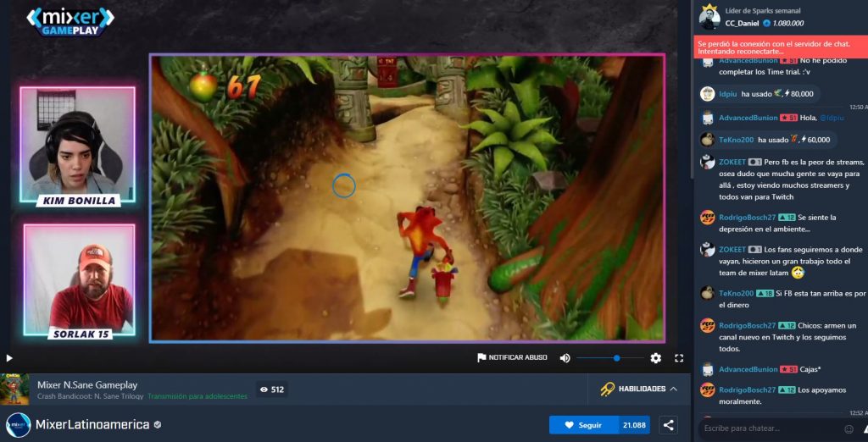Click the Notificar Abuso flag button
The width and height of the screenshot is (868, 442).
(x=512, y=358)
